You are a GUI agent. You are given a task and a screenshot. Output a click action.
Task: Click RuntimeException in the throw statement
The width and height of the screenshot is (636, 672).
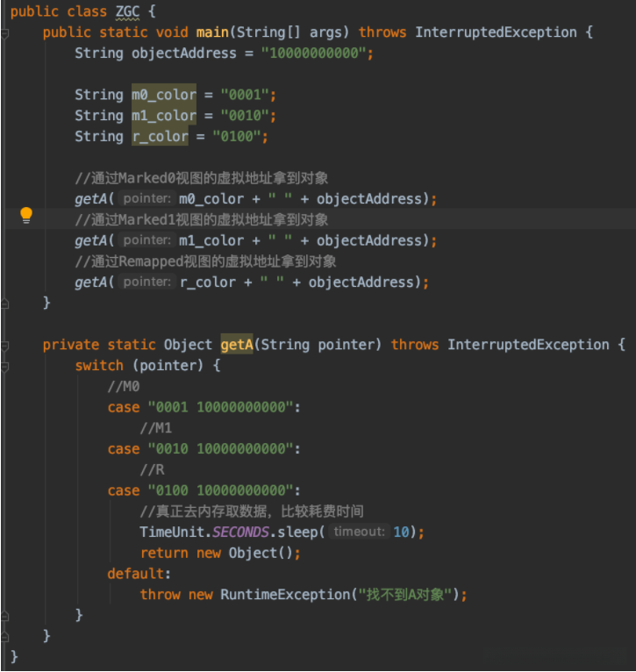tap(285, 595)
